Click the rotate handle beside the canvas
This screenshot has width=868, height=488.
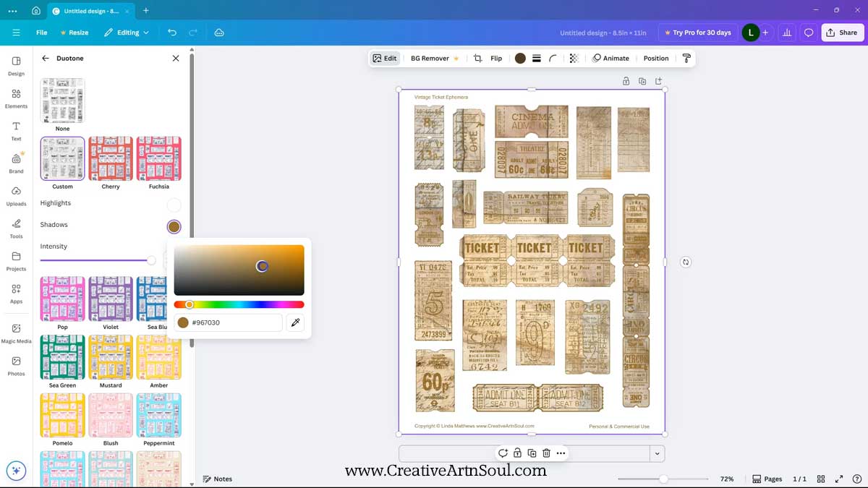pos(686,262)
